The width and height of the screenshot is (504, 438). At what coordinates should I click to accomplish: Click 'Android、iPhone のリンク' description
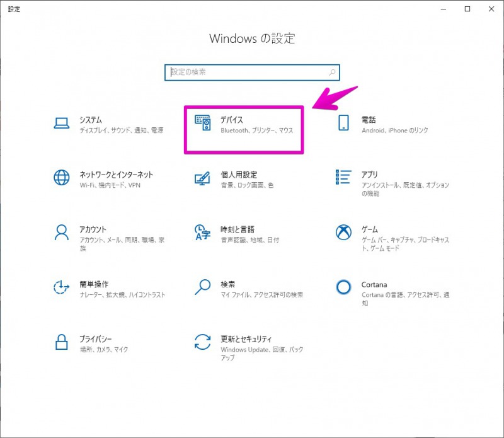click(395, 130)
